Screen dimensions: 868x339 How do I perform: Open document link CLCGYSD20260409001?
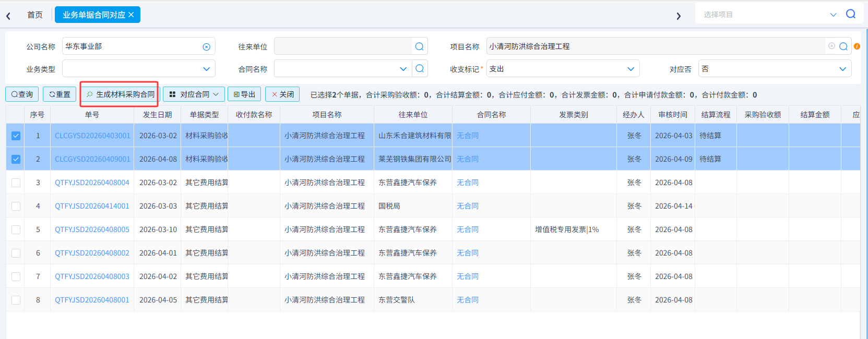tap(92, 159)
